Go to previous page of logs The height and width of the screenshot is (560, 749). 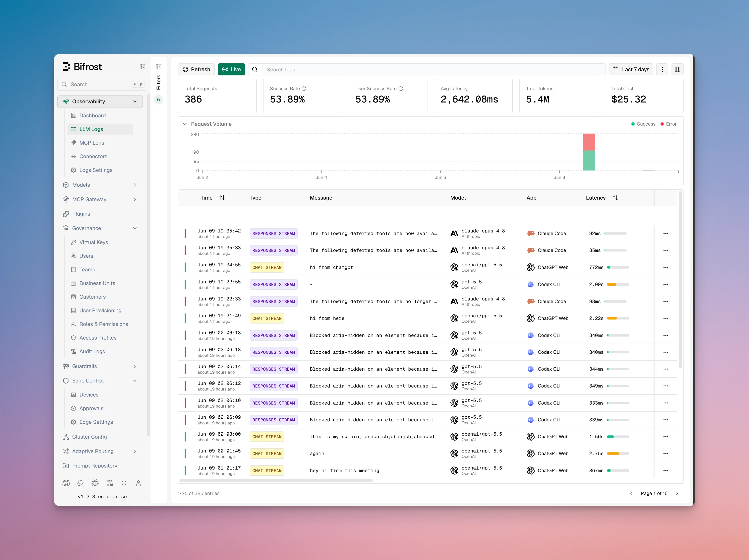tap(631, 493)
